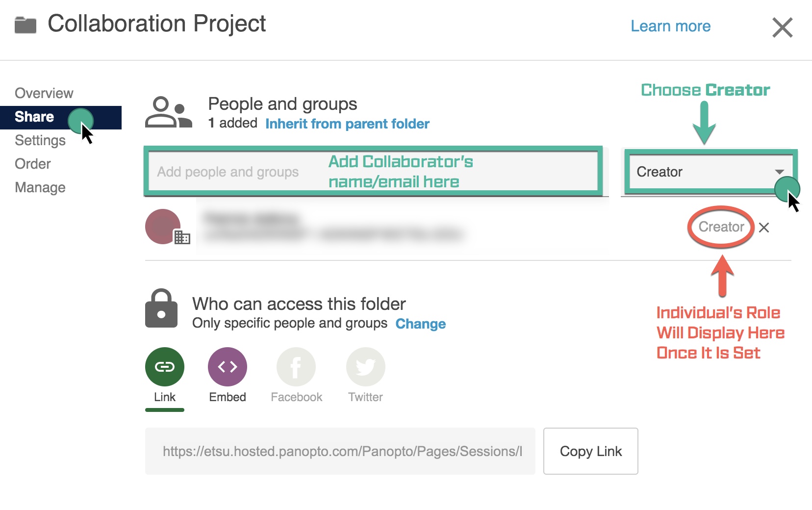Remove the added Creator collaborator

(764, 228)
